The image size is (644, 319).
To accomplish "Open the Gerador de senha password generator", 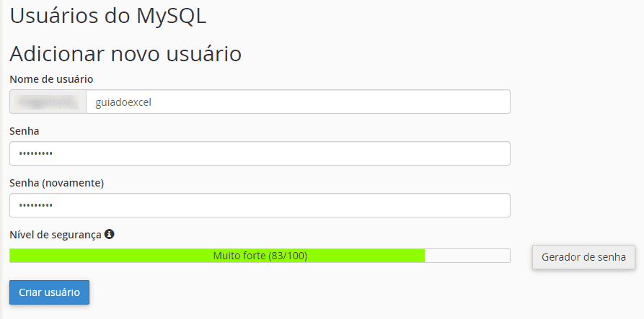I will [x=583, y=256].
